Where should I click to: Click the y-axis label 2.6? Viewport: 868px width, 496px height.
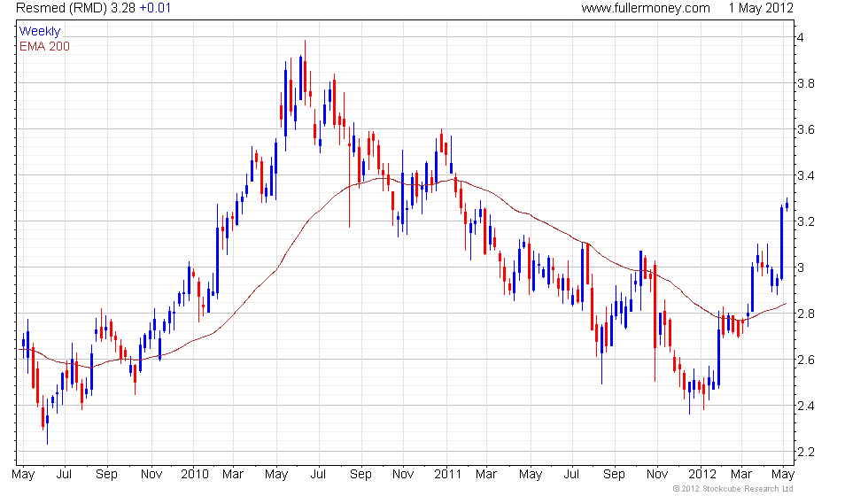pyautogui.click(x=805, y=360)
